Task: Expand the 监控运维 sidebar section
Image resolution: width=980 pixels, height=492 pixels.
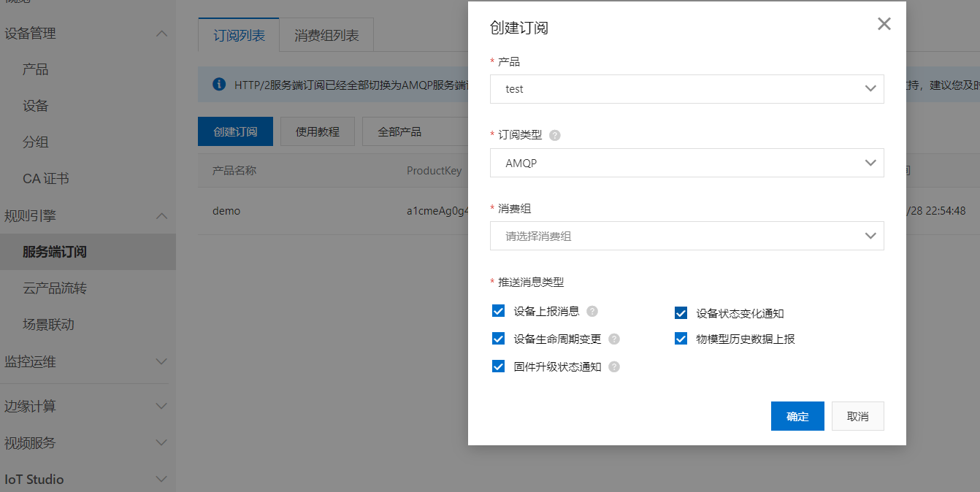Action: 88,361
